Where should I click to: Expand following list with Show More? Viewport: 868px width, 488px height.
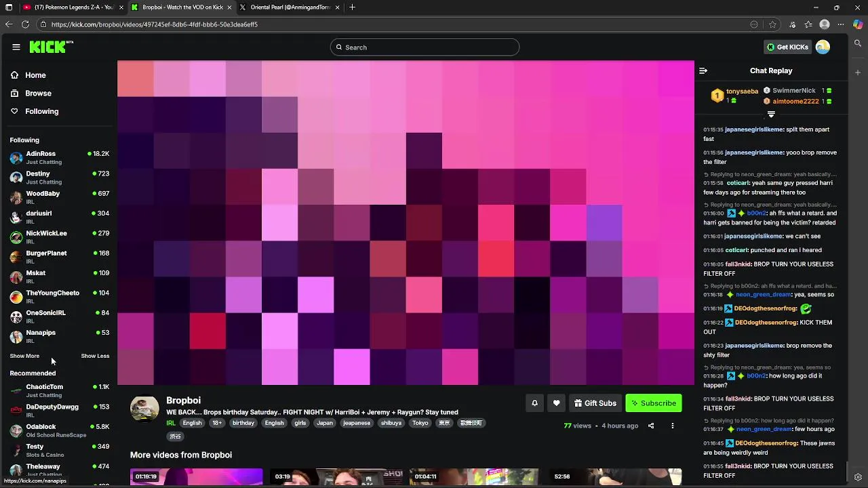[x=24, y=356]
